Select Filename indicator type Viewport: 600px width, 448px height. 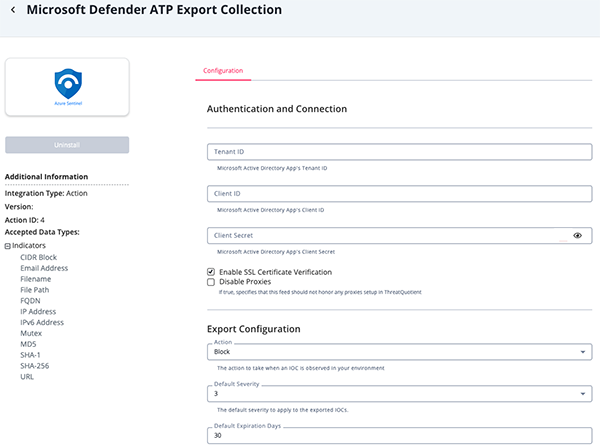pos(36,279)
